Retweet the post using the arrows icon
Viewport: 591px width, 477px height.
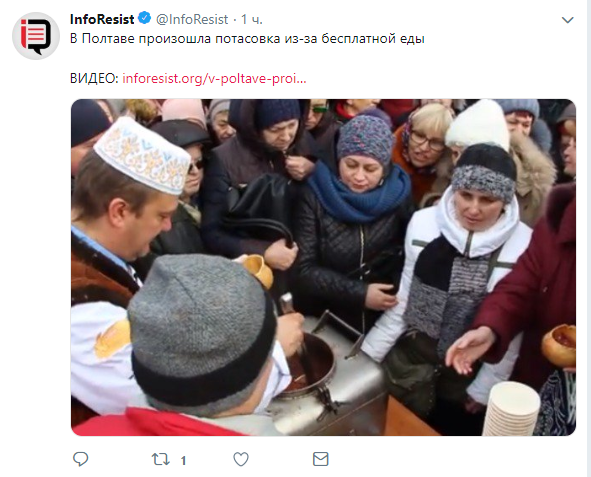click(161, 459)
